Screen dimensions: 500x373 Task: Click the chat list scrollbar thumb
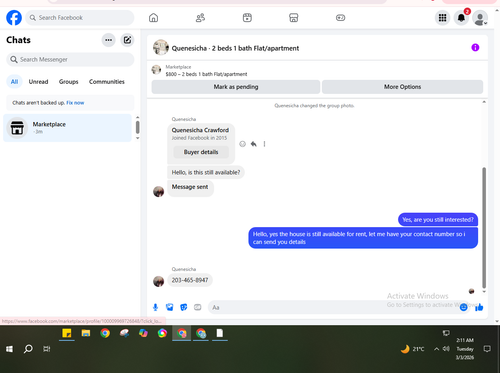pos(137,127)
